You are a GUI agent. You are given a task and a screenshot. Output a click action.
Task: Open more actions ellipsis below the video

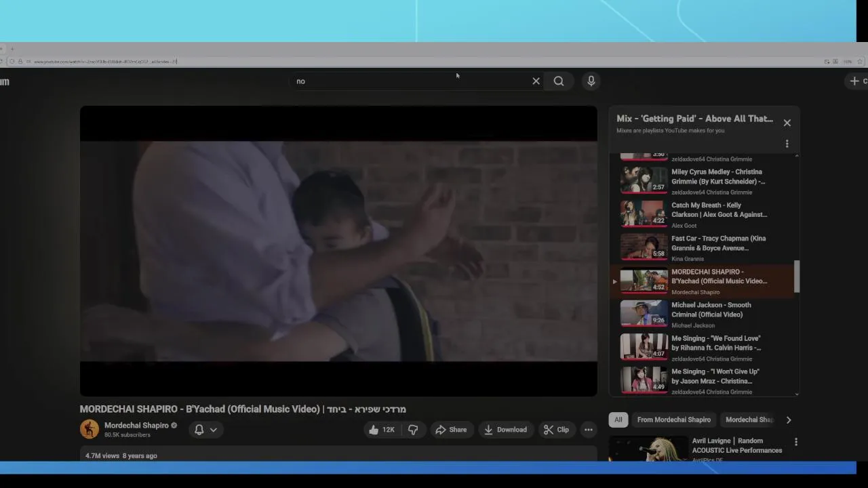(x=589, y=430)
